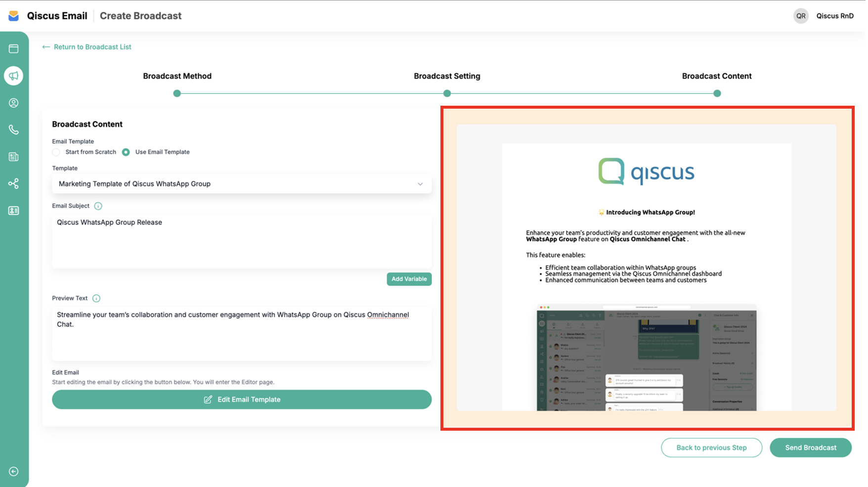Click into the Preview Text field

[x=242, y=333]
